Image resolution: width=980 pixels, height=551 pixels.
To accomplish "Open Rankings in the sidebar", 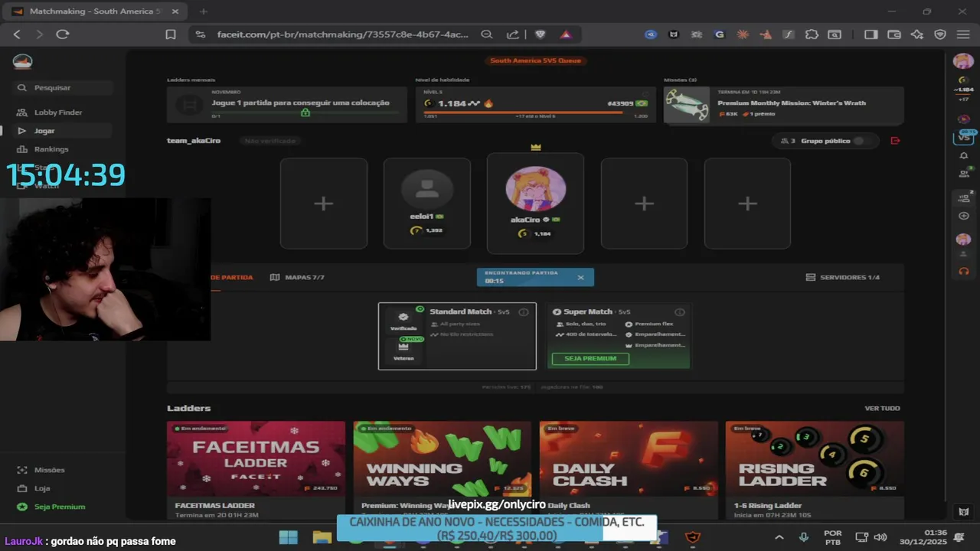I will click(x=51, y=149).
